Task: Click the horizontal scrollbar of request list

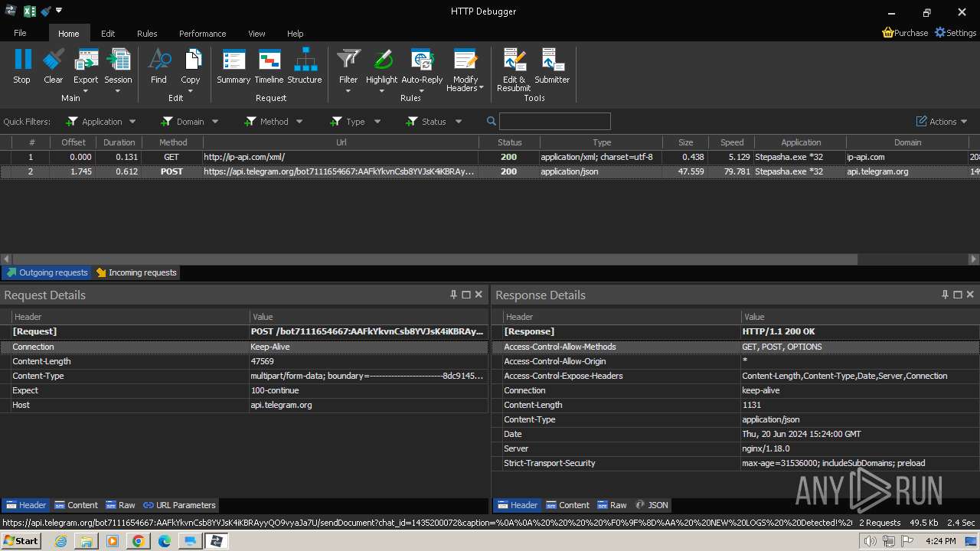Action: pos(435,259)
